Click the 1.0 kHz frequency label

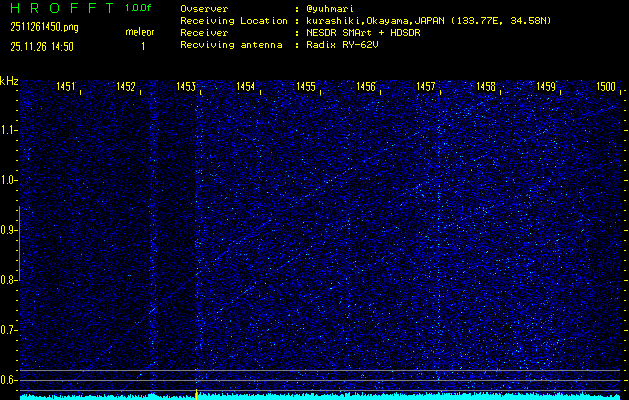pyautogui.click(x=9, y=180)
